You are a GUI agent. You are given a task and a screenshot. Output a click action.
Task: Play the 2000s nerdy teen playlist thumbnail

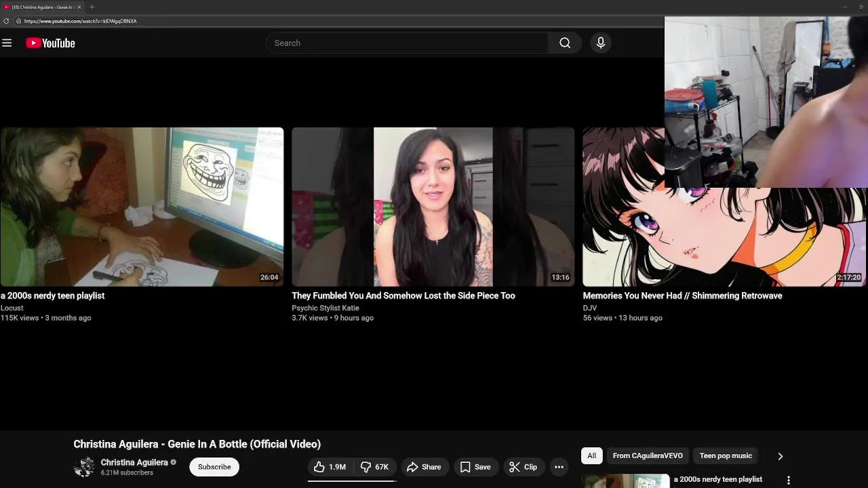(x=142, y=207)
